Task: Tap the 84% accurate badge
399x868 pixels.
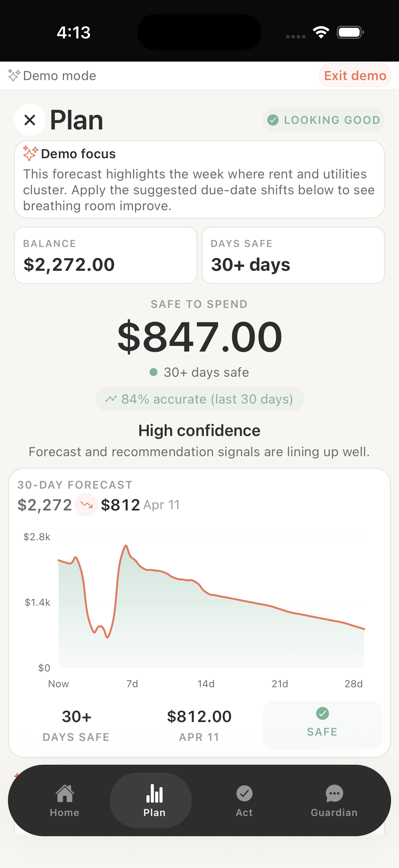Action: 199,399
